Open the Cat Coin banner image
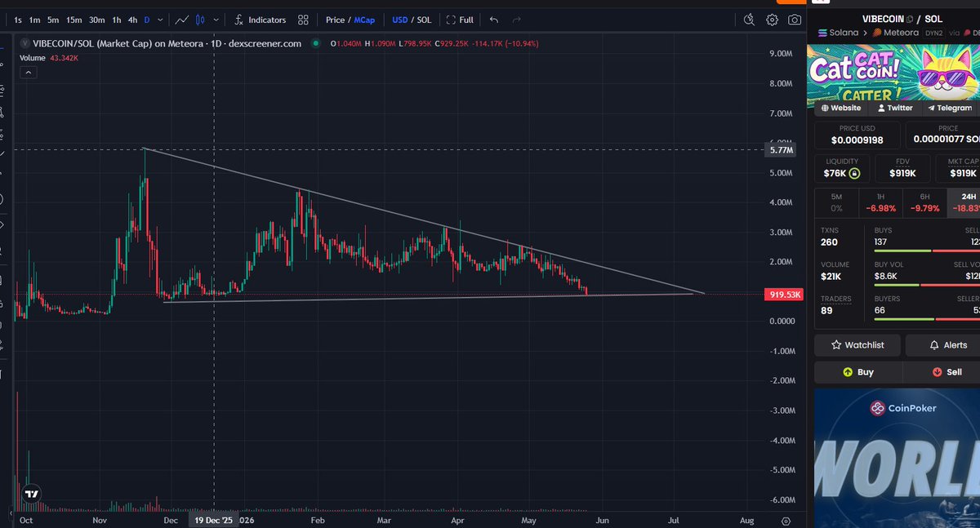 click(x=893, y=73)
